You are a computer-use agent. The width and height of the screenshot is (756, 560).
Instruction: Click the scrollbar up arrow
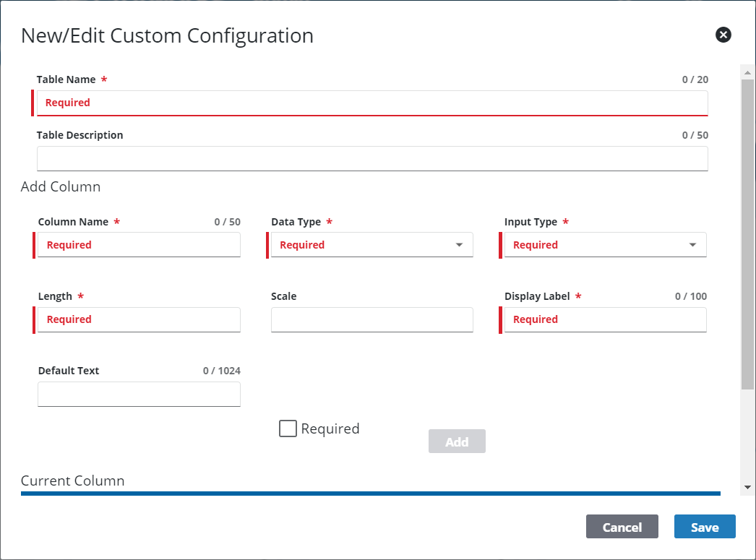(x=747, y=71)
